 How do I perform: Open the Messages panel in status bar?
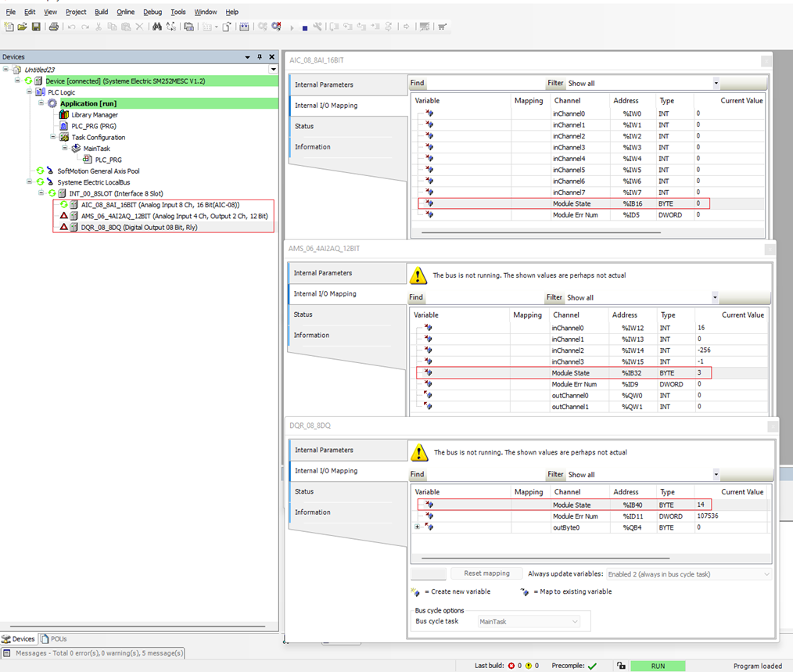pos(93,653)
